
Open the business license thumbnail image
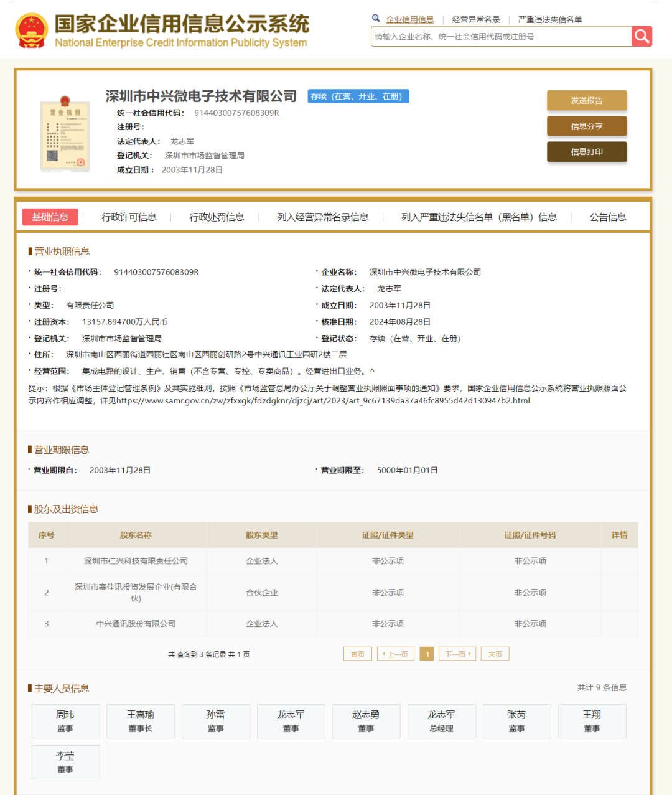[x=65, y=133]
